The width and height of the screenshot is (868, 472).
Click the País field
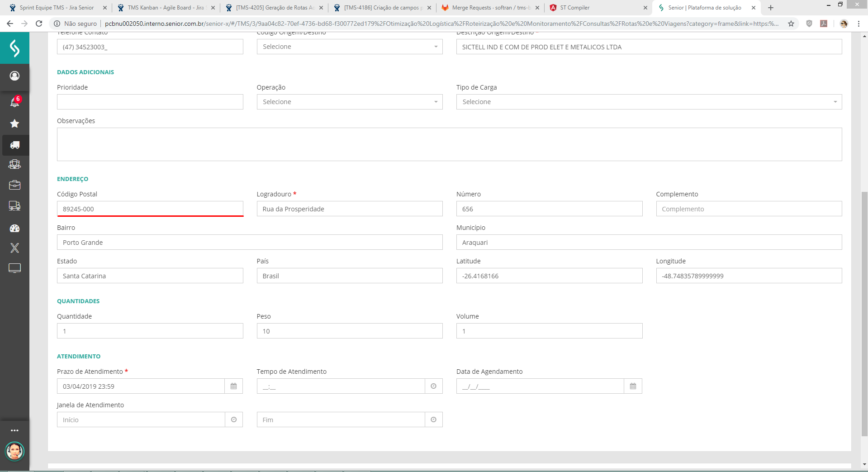pos(350,276)
